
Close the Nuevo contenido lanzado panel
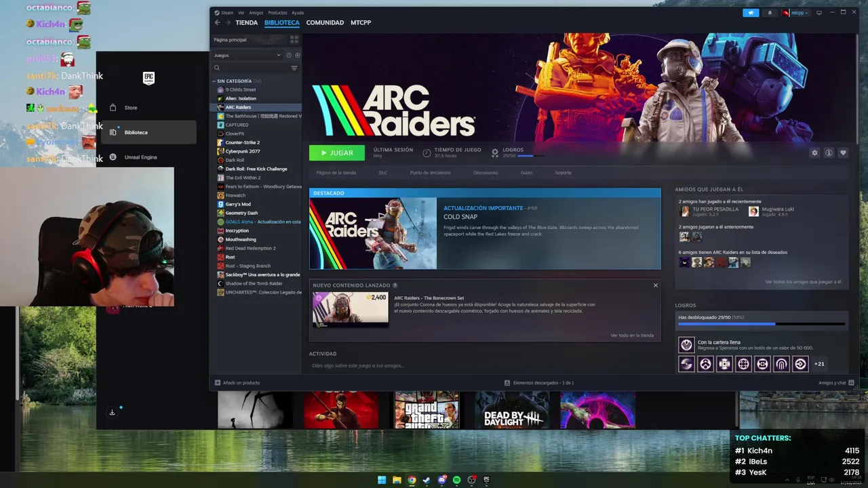click(x=656, y=285)
